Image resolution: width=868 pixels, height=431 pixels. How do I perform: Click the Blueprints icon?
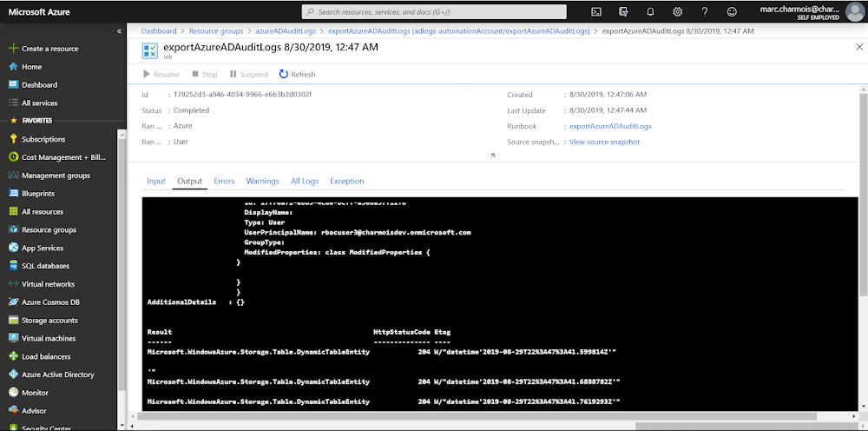(14, 193)
